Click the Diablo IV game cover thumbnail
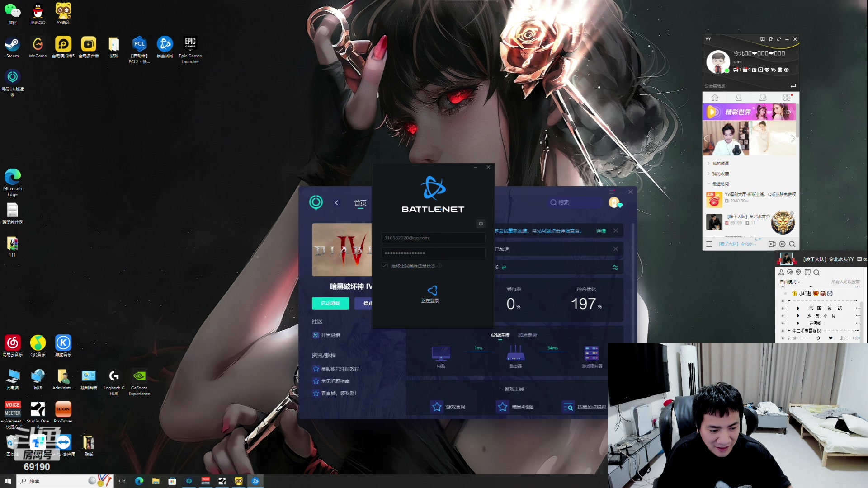Image resolution: width=868 pixels, height=488 pixels. [342, 249]
